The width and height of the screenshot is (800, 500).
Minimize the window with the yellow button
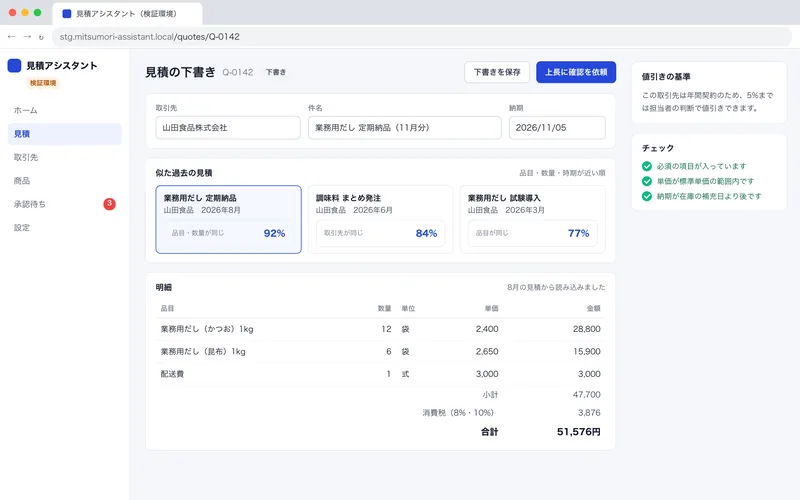pos(25,13)
